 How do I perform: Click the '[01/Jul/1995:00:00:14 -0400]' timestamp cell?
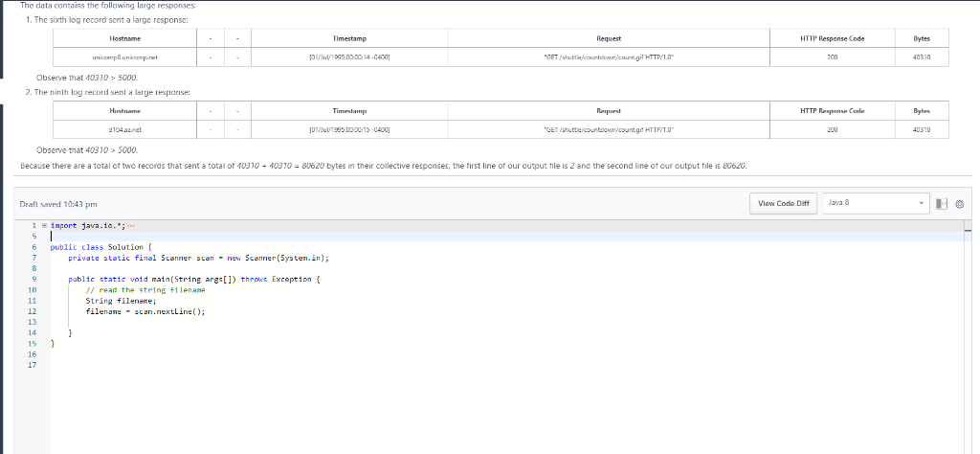click(349, 57)
